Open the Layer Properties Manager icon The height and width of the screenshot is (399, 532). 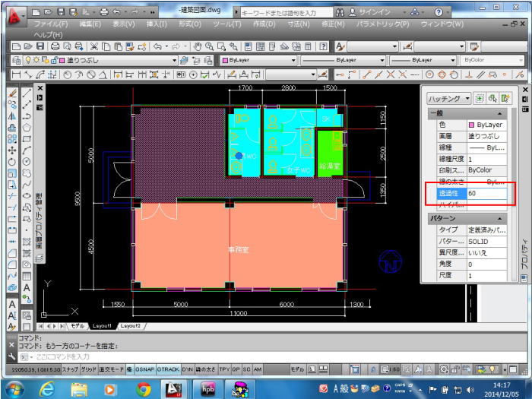[16, 61]
